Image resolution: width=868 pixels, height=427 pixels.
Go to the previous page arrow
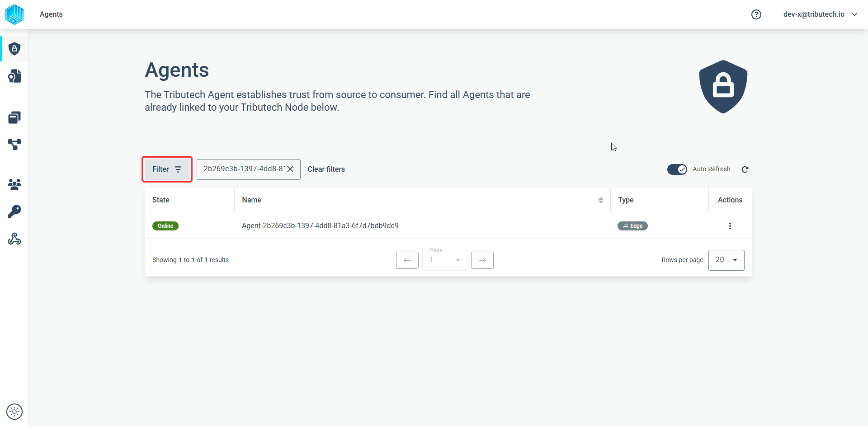pyautogui.click(x=407, y=260)
